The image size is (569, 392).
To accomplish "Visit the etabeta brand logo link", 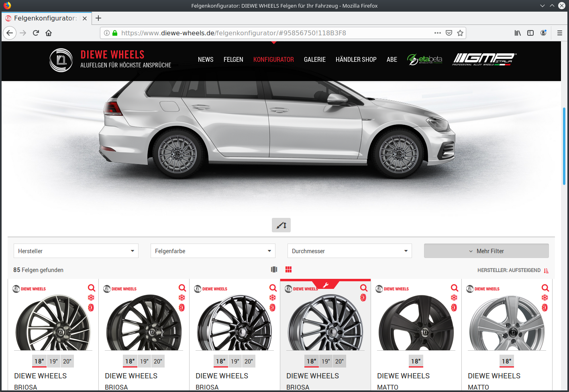I will tap(425, 59).
